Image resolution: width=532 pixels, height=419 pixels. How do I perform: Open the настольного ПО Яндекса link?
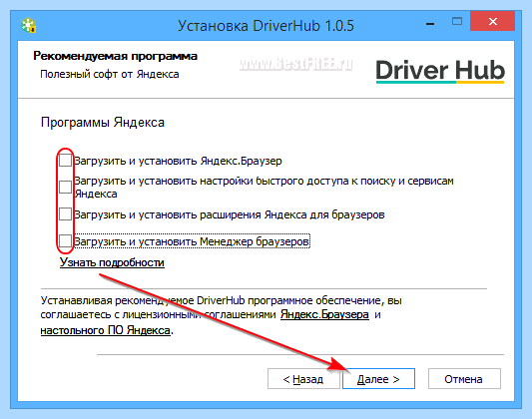[105, 330]
